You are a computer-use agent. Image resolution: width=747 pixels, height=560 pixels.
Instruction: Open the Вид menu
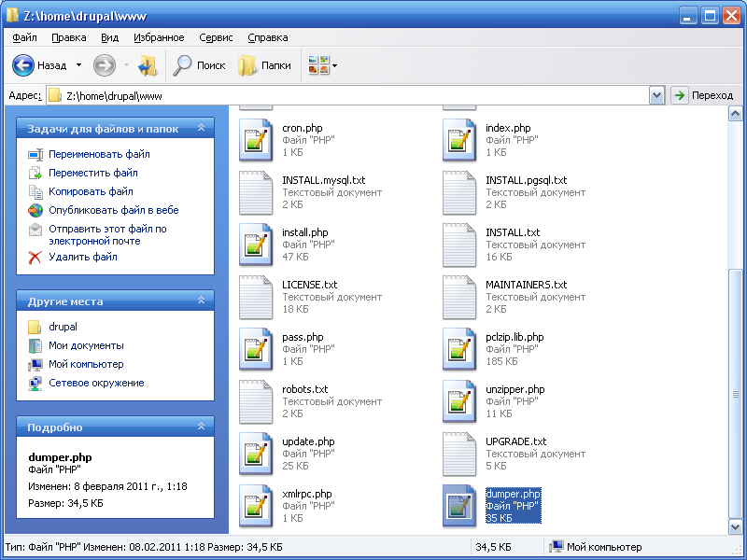tap(109, 37)
